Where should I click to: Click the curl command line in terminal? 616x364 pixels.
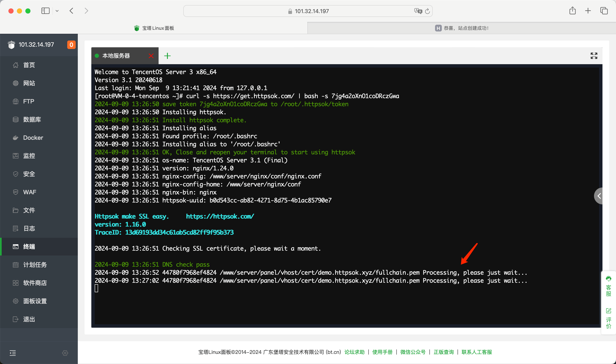tap(247, 96)
